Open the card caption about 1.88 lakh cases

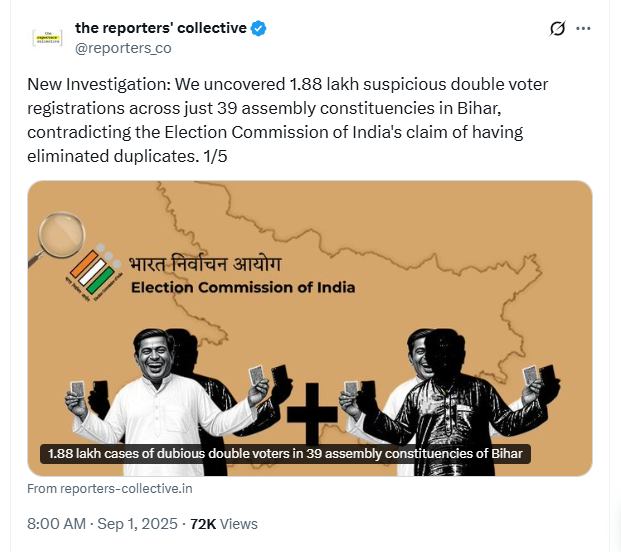(x=285, y=454)
